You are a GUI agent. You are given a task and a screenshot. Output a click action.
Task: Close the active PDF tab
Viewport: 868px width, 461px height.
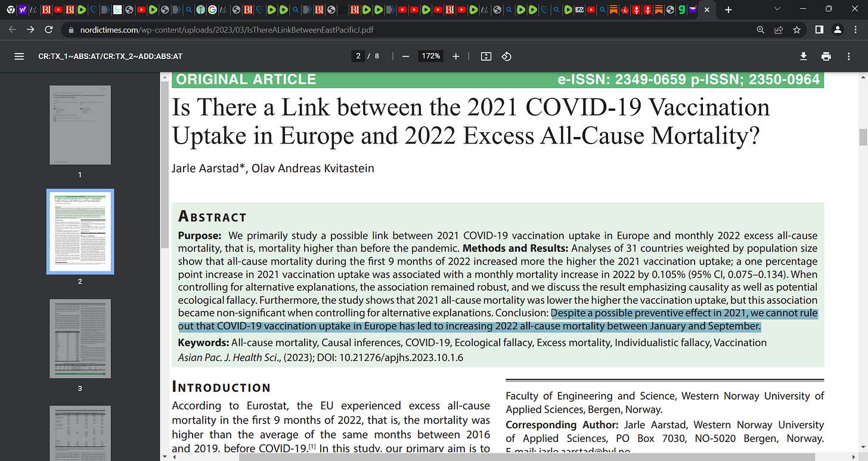[x=707, y=10]
